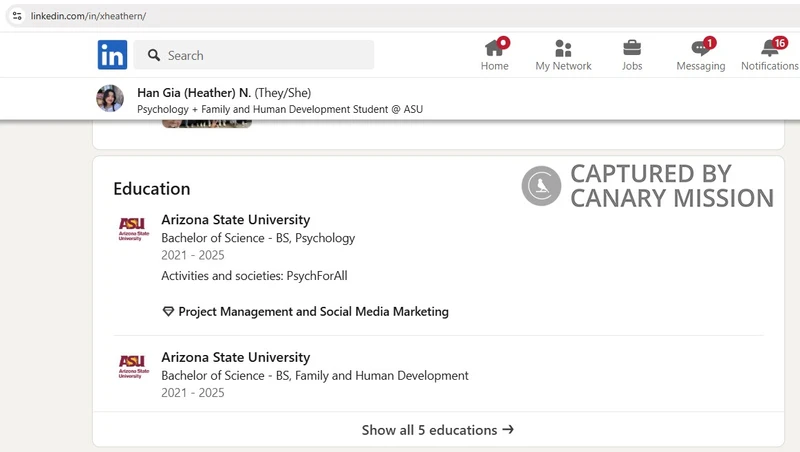Click 'Bachelor of Science - BS, Family and Human Development'
Screen dimensions: 800x452
pyautogui.click(x=315, y=376)
